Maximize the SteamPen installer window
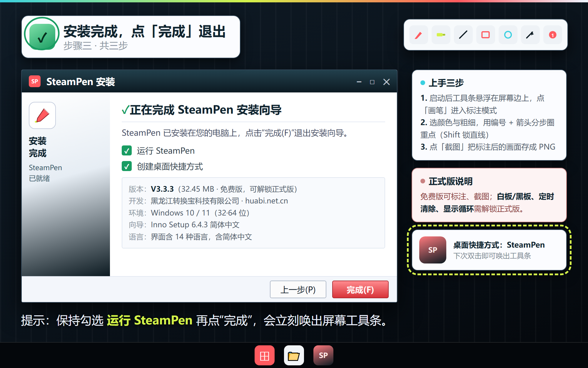 372,82
